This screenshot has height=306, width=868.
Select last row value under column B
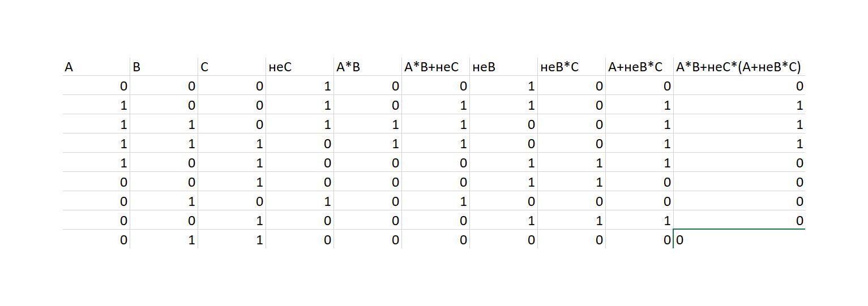coord(164,240)
